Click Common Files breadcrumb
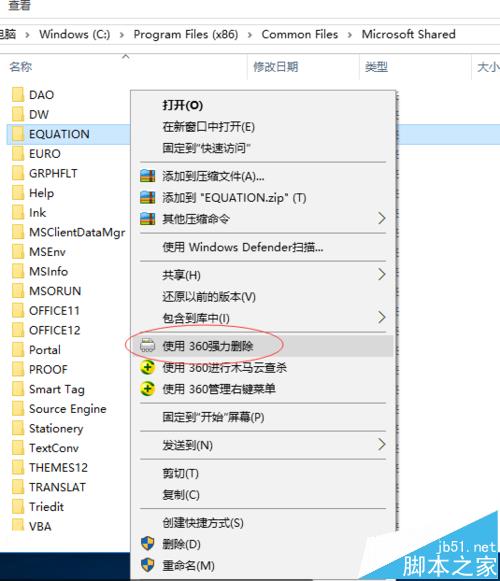 point(299,34)
